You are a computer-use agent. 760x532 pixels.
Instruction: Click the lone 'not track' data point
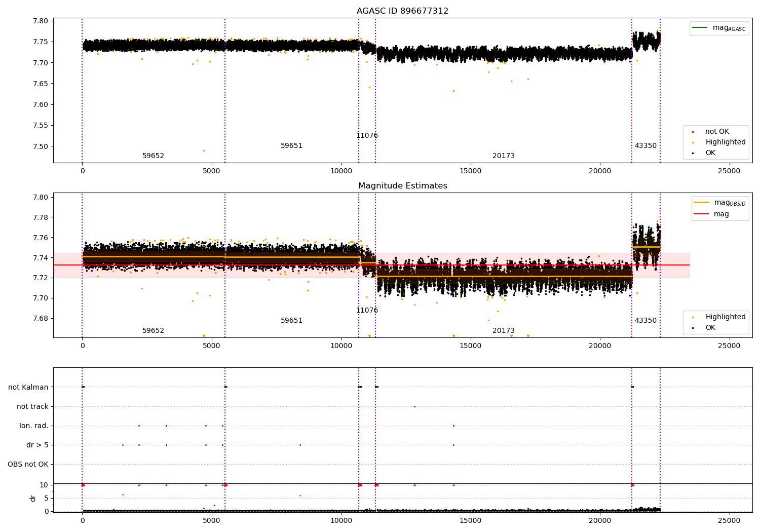pos(414,406)
